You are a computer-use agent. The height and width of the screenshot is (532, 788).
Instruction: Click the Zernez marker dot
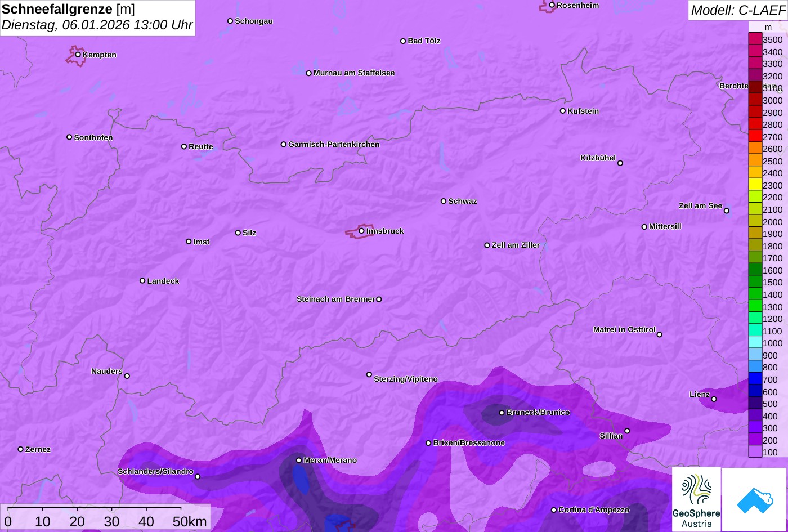21,449
